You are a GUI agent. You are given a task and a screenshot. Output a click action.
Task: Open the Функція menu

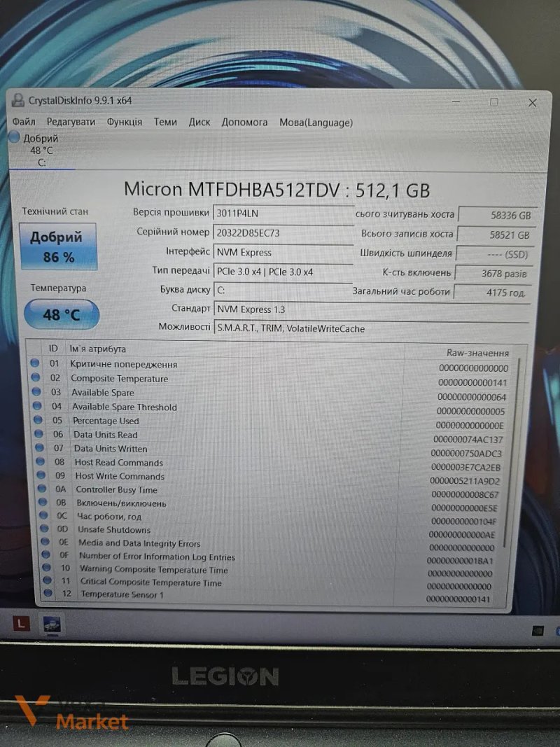tap(125, 122)
